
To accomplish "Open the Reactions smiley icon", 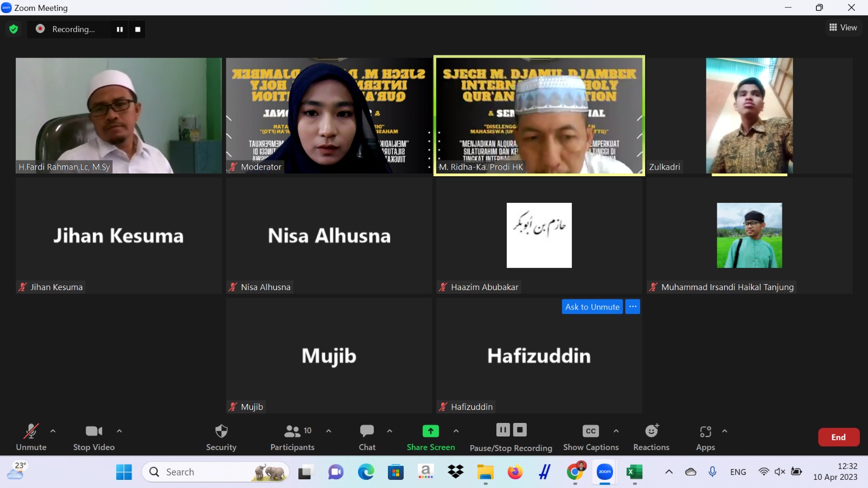I will (651, 432).
